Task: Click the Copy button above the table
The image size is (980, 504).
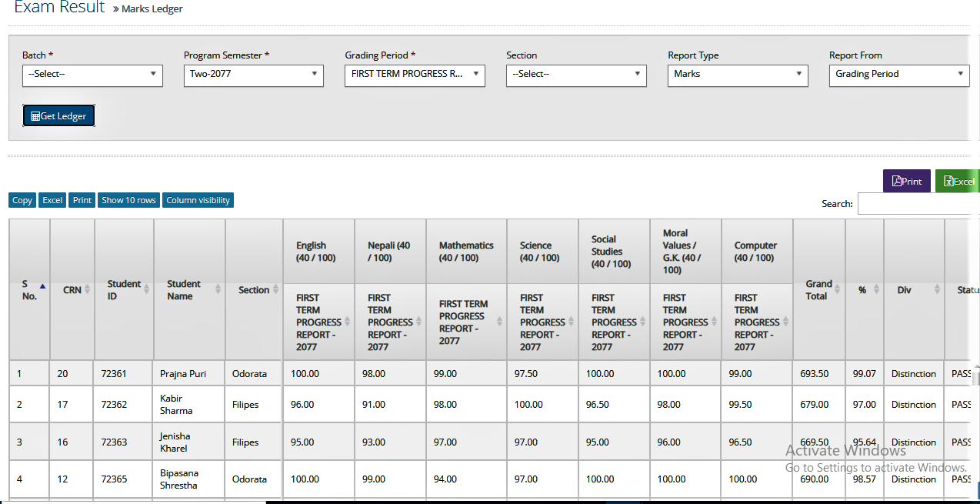Action: 22,200
